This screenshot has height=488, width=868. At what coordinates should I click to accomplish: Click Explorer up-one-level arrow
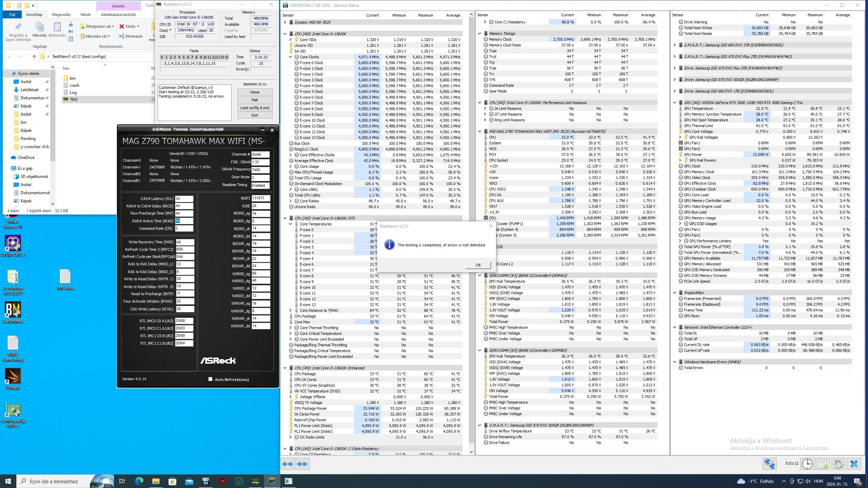pos(34,57)
